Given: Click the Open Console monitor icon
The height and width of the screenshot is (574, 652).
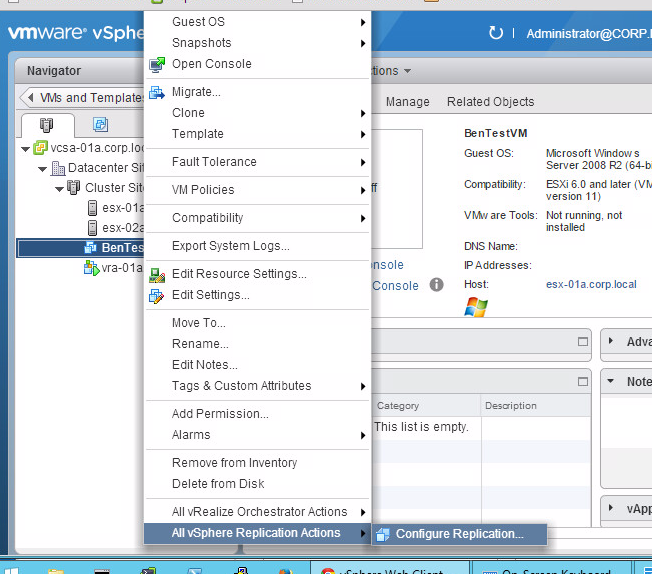Looking at the screenshot, I should point(157,64).
